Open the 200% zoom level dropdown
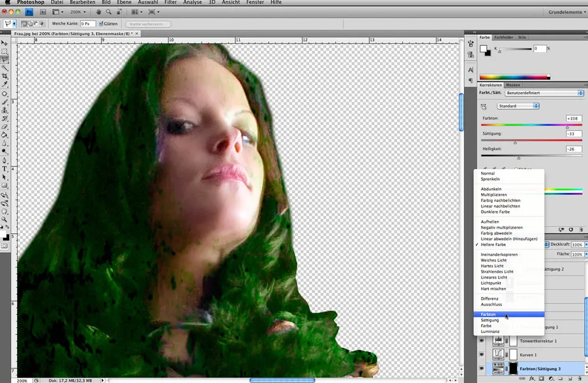Image resolution: width=588 pixels, height=383 pixels. point(78,12)
